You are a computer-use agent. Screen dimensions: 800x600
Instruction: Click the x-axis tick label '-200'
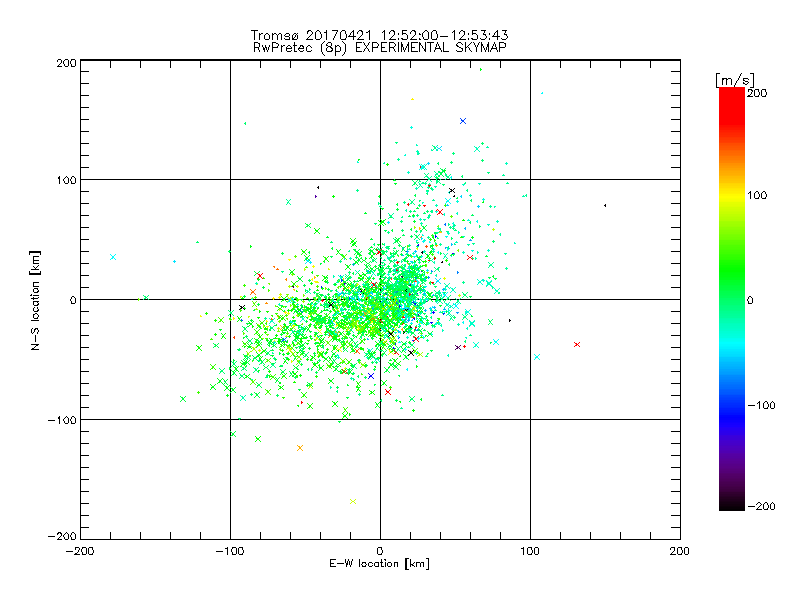(80, 551)
